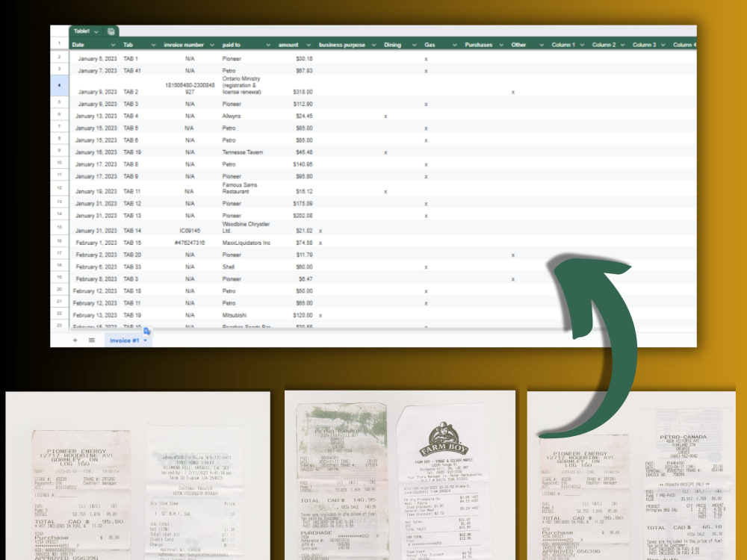
Task: Select the Other x mark in Ontario Ministry row
Action: pos(513,93)
